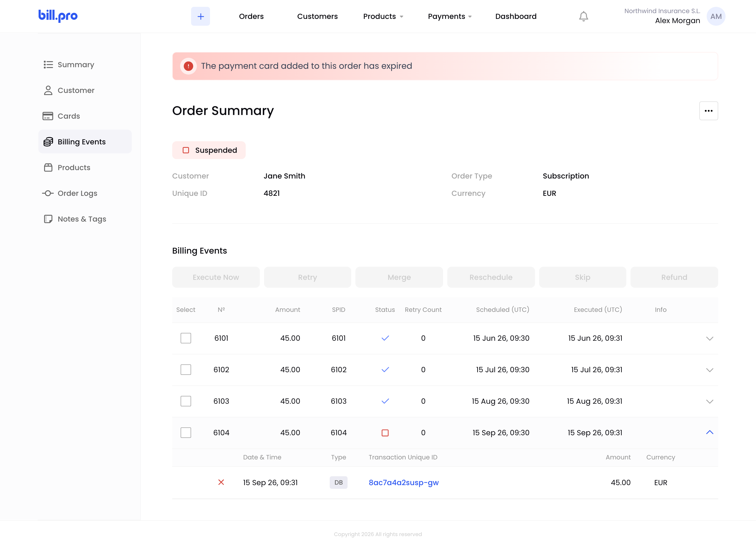The width and height of the screenshot is (756, 545).
Task: Click the red X failed transaction icon
Action: pyautogui.click(x=221, y=482)
